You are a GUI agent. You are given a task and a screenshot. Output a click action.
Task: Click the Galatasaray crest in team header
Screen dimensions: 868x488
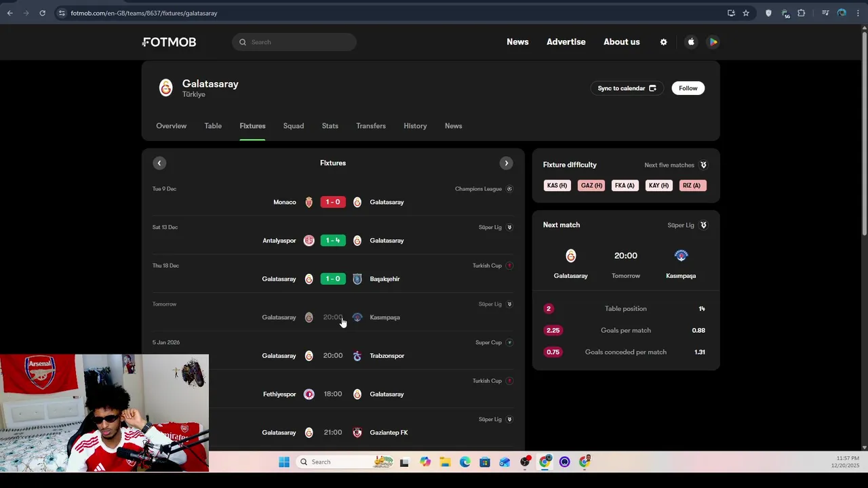pyautogui.click(x=165, y=88)
